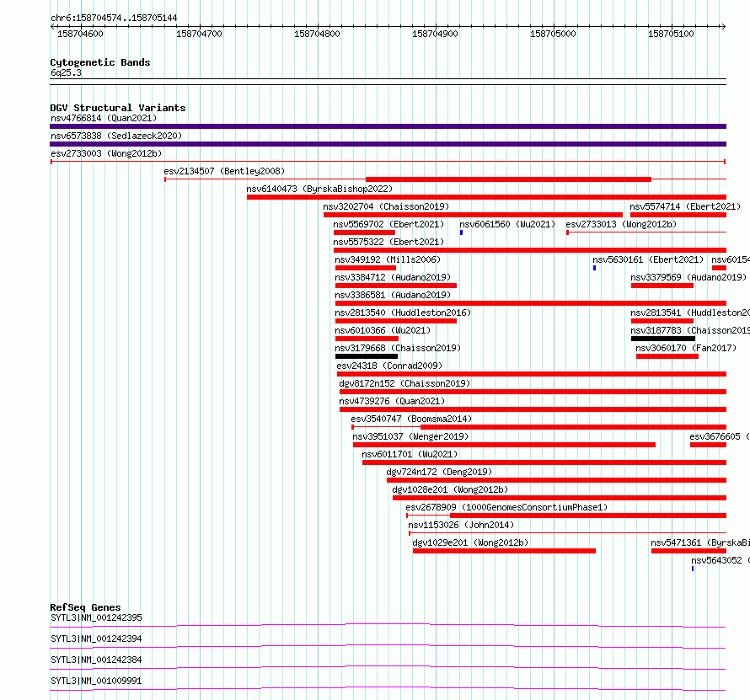Click dgv8172n152 (Chaisson2019) label
The width and height of the screenshot is (750, 700).
click(x=404, y=383)
